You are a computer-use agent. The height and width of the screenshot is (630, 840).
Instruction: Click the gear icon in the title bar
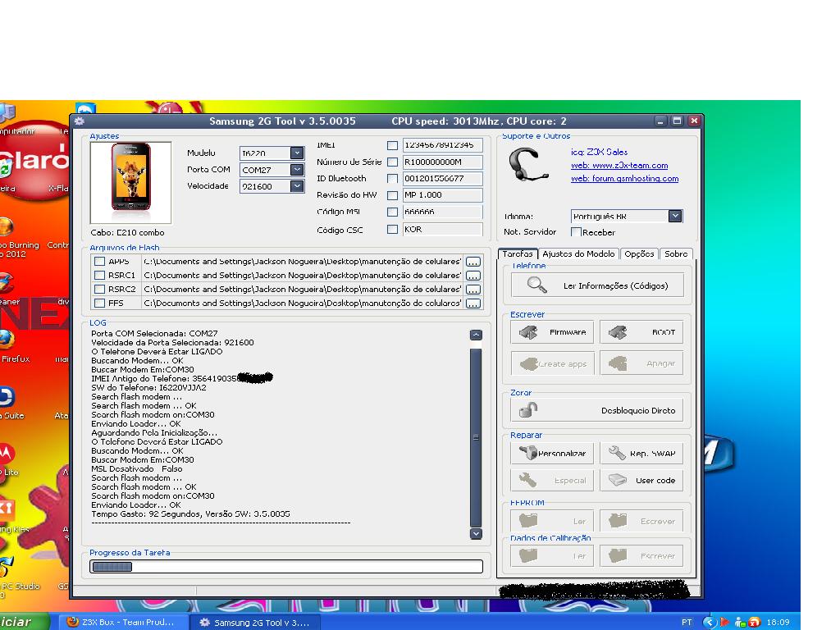click(x=80, y=121)
